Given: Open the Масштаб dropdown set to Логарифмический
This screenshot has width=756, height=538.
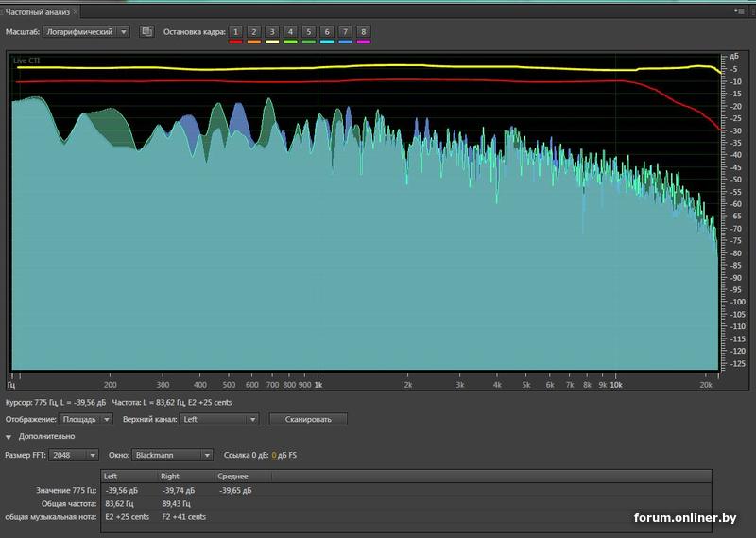Looking at the screenshot, I should coord(86,32).
